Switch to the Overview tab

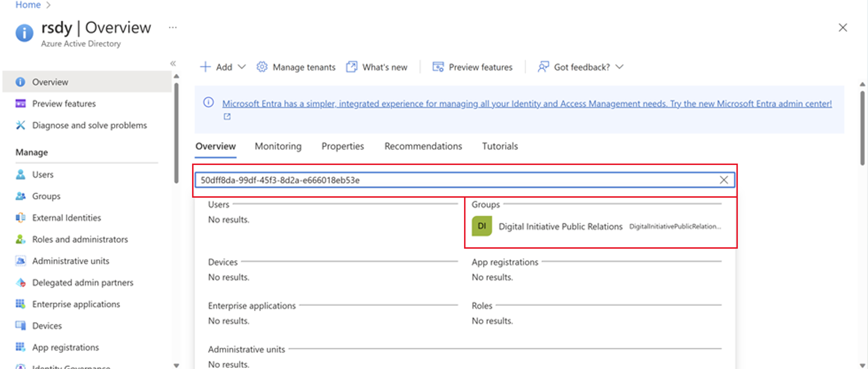pos(216,146)
